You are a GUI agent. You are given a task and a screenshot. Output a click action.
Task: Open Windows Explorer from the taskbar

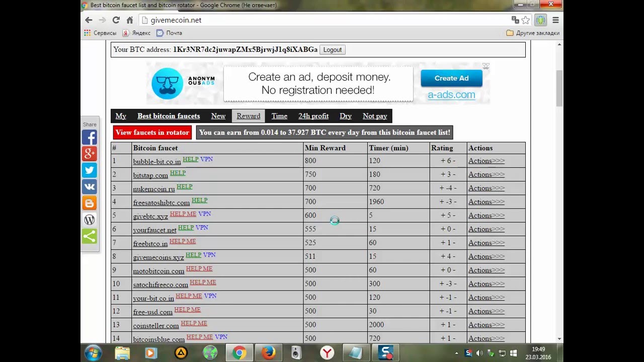pos(122,353)
